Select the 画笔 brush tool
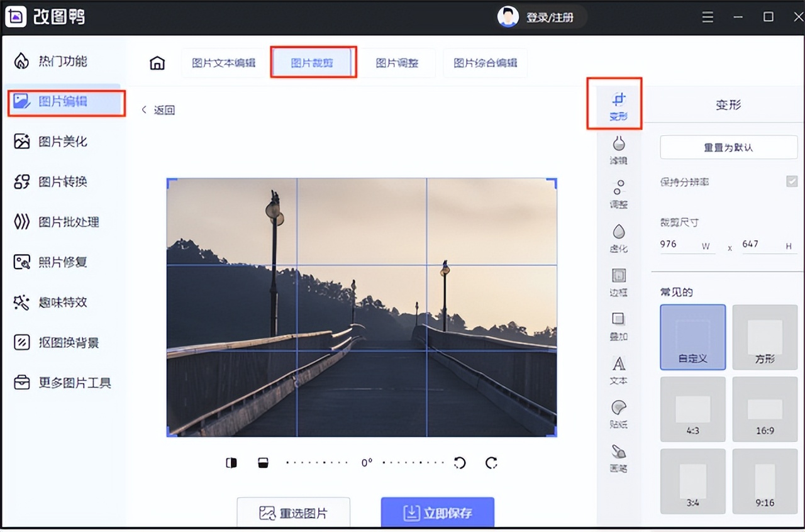Viewport: 805px width, 532px height. tap(618, 458)
